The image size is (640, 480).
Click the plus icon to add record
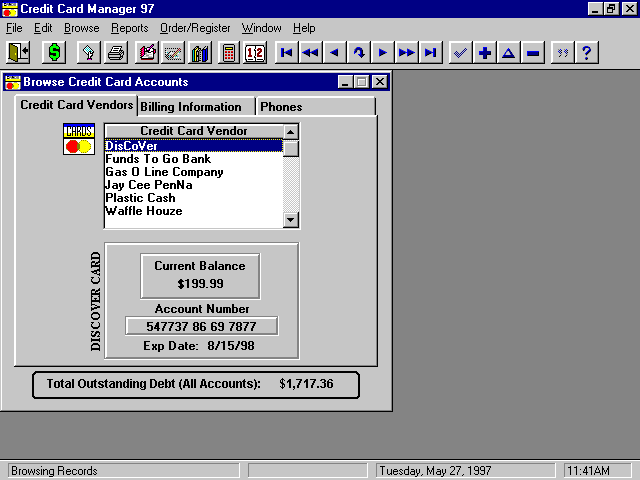[x=485, y=53]
